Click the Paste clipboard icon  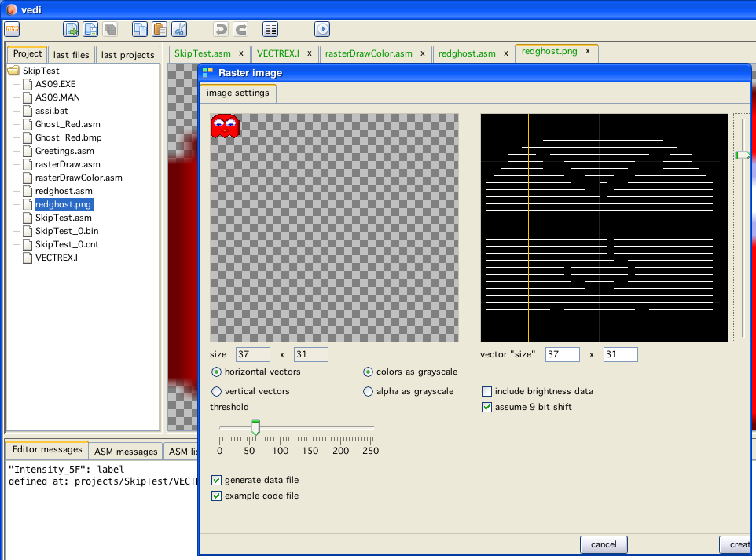point(160,29)
